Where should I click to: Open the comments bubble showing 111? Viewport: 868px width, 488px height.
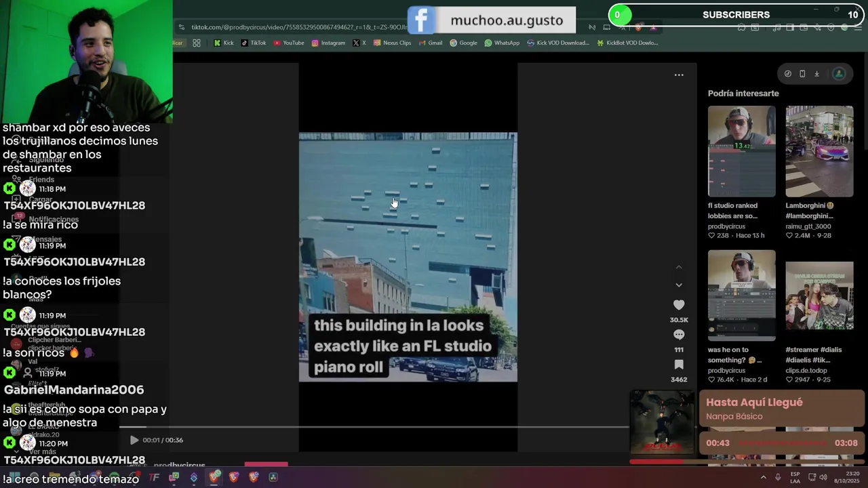(x=679, y=335)
